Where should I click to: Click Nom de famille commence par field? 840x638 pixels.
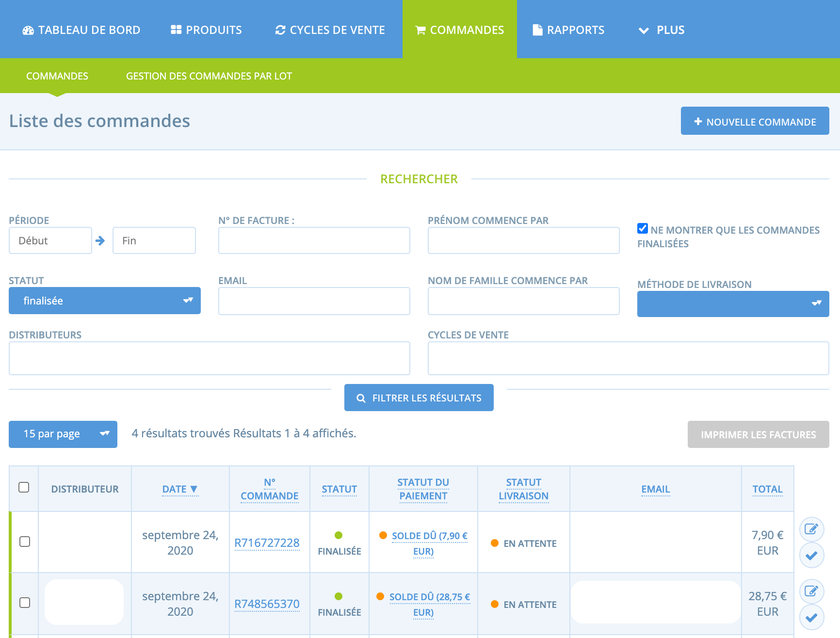pos(524,301)
